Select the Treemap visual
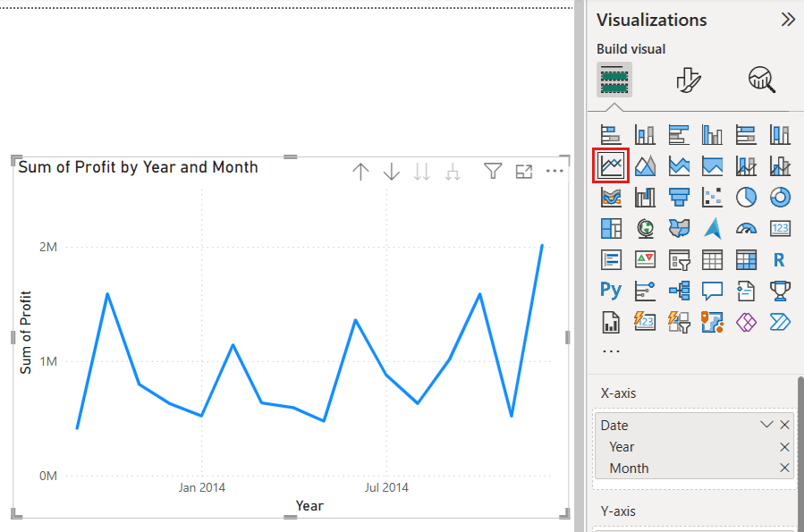Image resolution: width=804 pixels, height=532 pixels. (x=611, y=229)
